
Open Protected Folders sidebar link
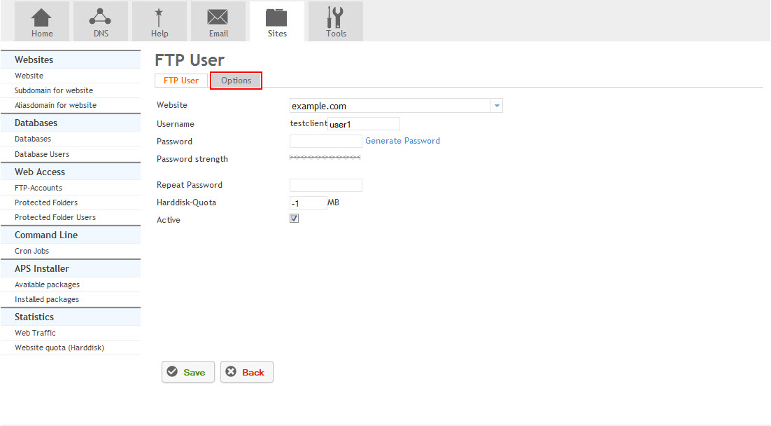coord(46,203)
